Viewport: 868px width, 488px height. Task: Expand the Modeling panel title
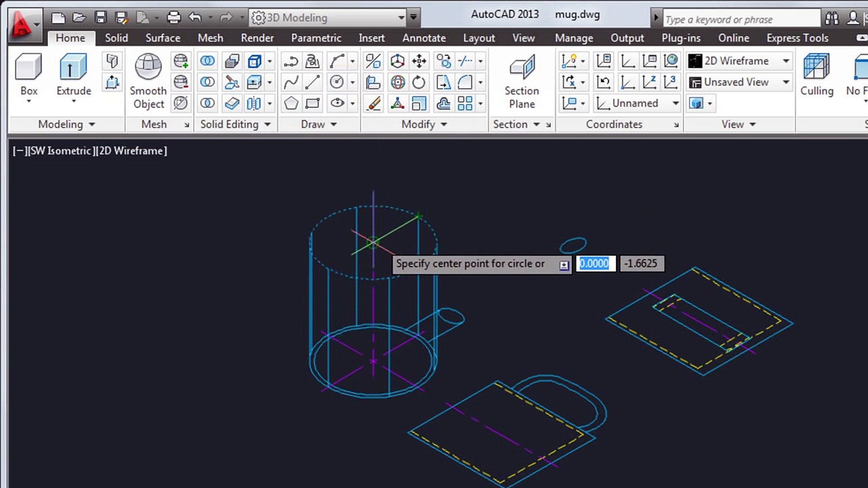point(66,124)
